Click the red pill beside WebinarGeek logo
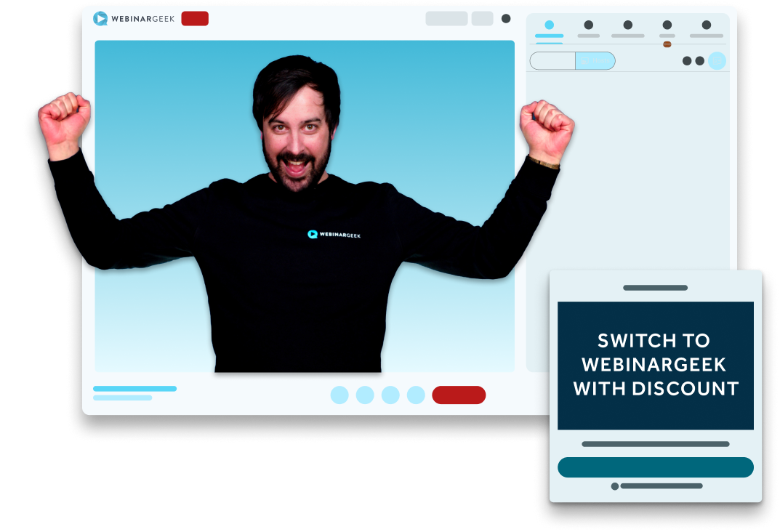Viewport: 780px width, 532px height. [195, 18]
